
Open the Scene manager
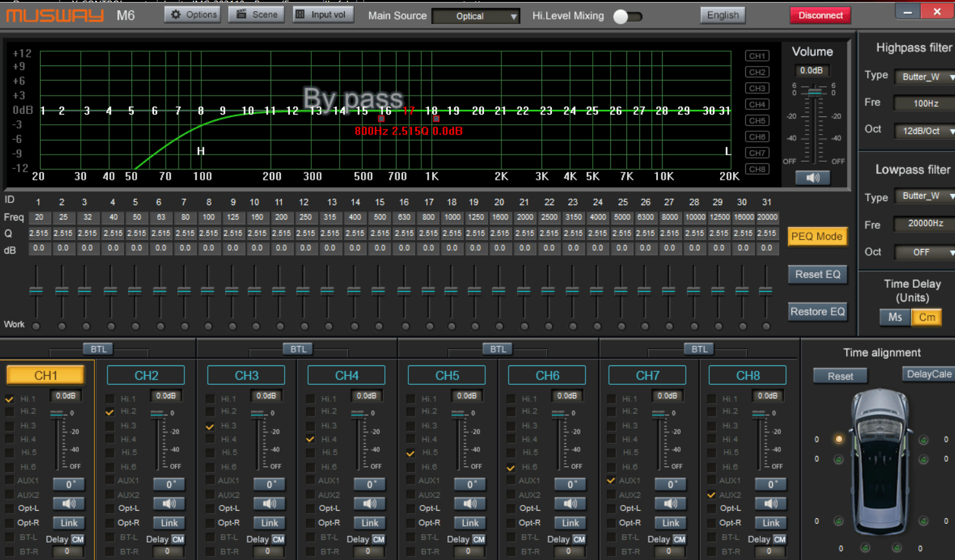point(257,14)
